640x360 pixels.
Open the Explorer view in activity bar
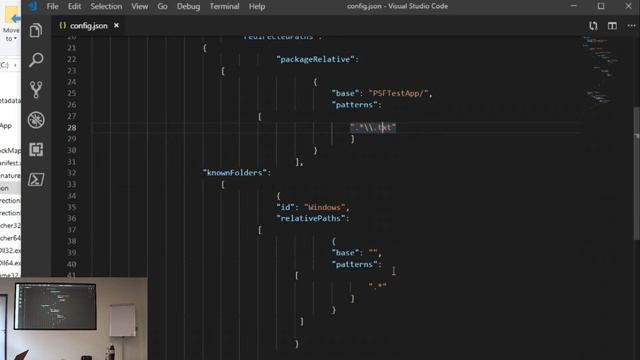coord(36,30)
